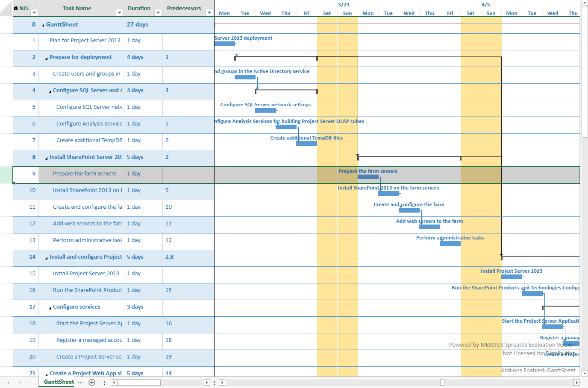Collapse the Install SharePoint Server group
Image resolution: width=588 pixels, height=388 pixels.
[47, 158]
